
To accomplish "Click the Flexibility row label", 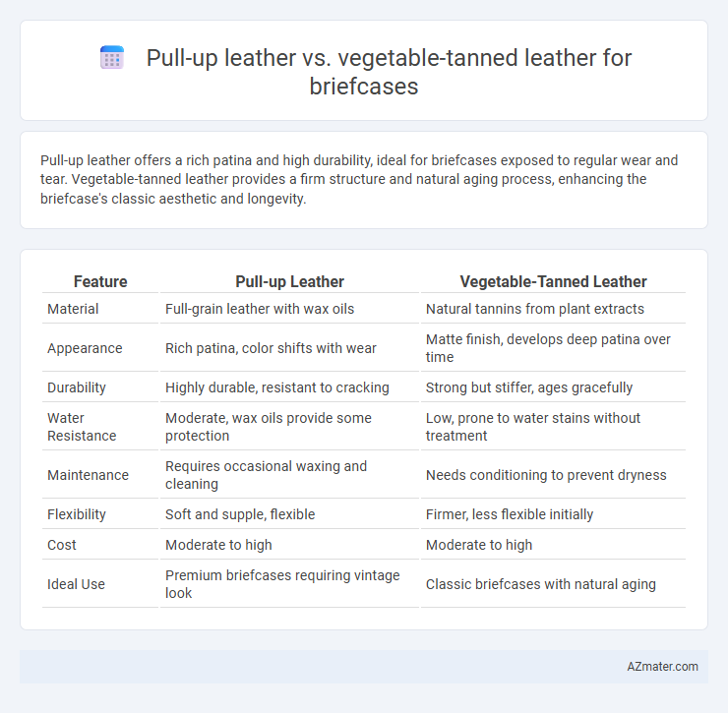I will (77, 514).
